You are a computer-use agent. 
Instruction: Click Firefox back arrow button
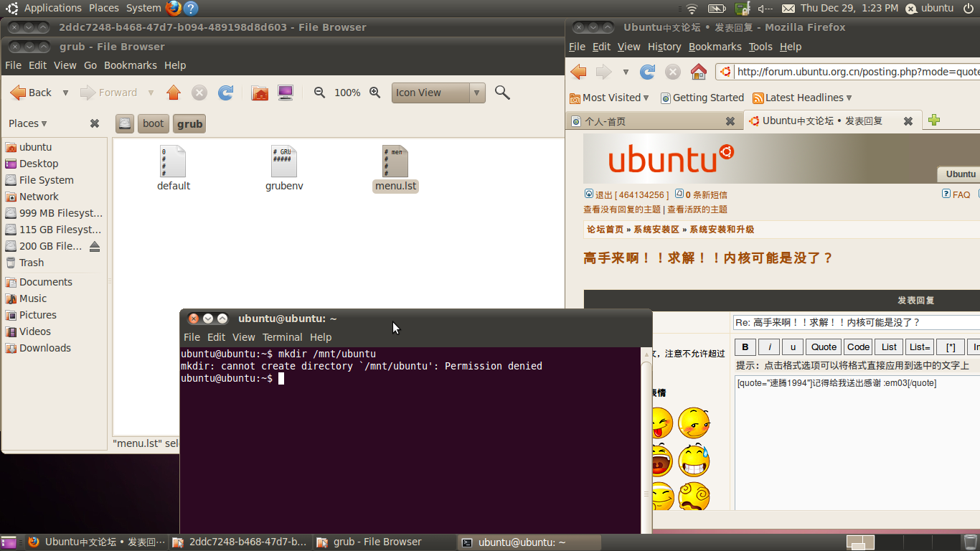[579, 72]
